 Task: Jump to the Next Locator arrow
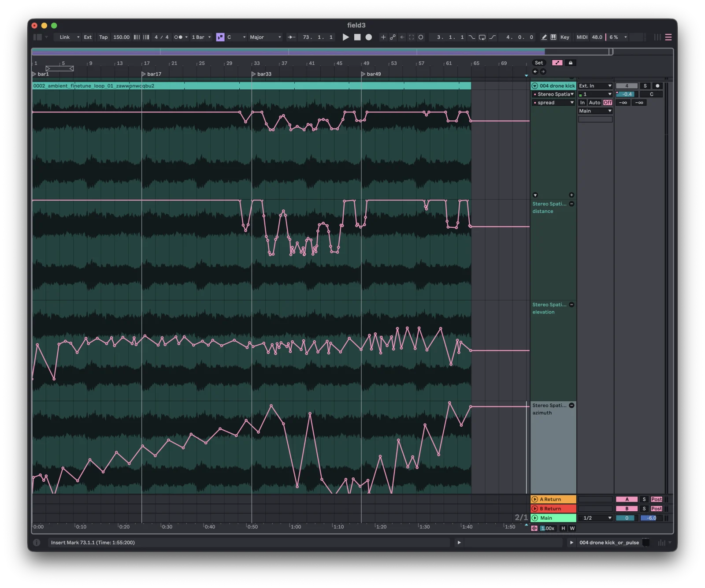pyautogui.click(x=543, y=71)
